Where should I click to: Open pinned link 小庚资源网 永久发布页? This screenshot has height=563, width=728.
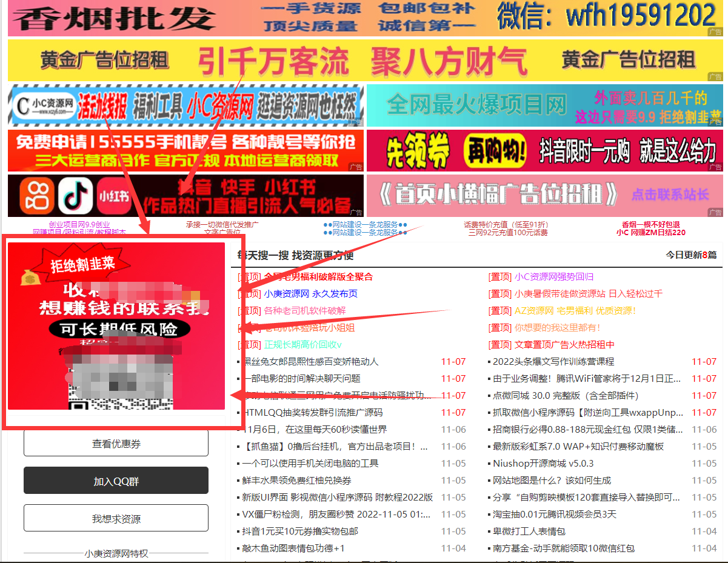(x=310, y=293)
